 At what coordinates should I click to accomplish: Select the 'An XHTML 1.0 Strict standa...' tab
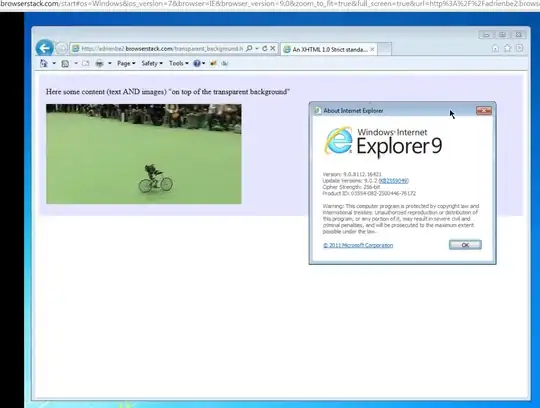point(329,49)
